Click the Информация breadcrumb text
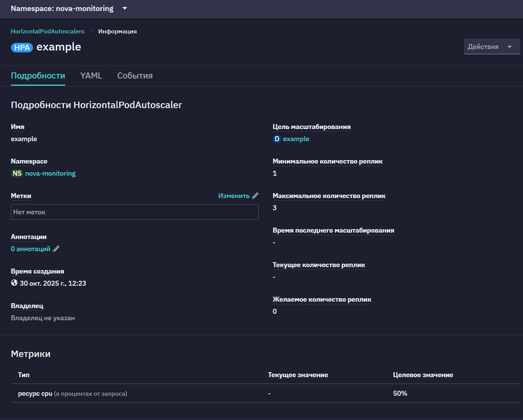 coord(118,31)
